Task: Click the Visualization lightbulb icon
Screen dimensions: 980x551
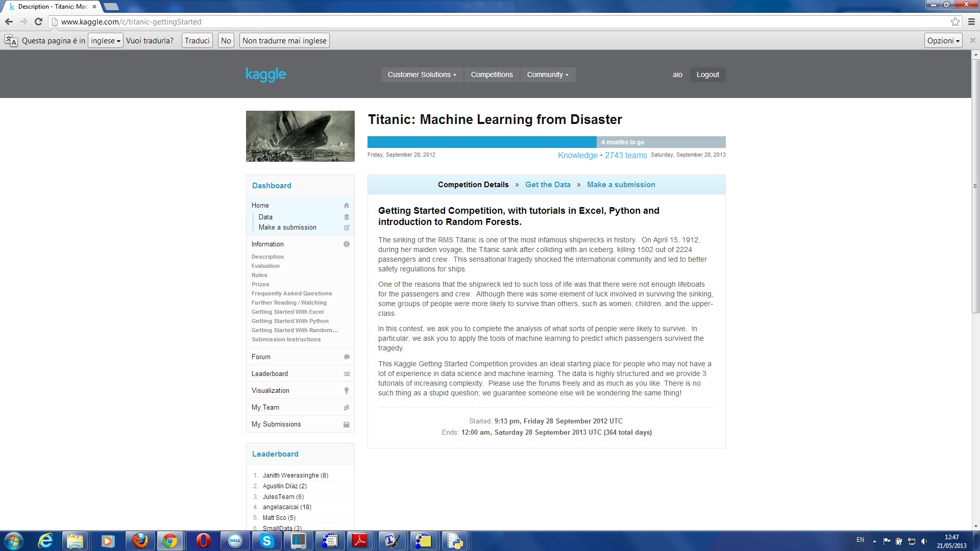Action: (347, 391)
